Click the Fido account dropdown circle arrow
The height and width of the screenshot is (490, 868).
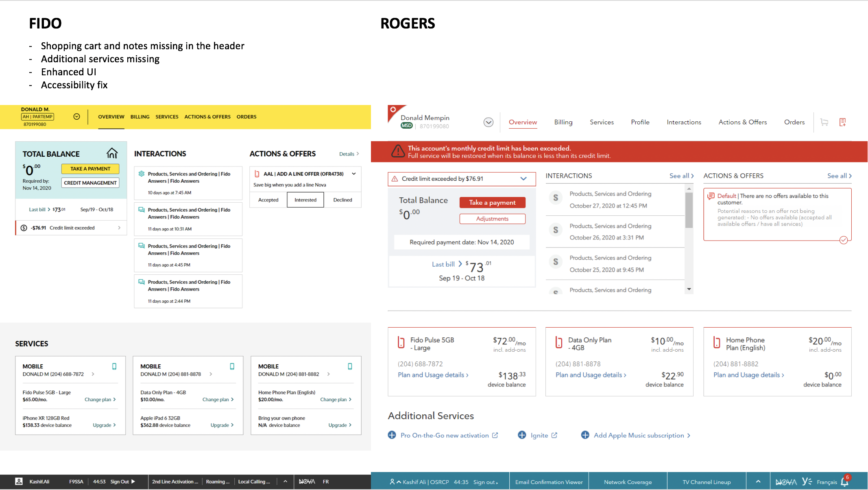pyautogui.click(x=76, y=116)
